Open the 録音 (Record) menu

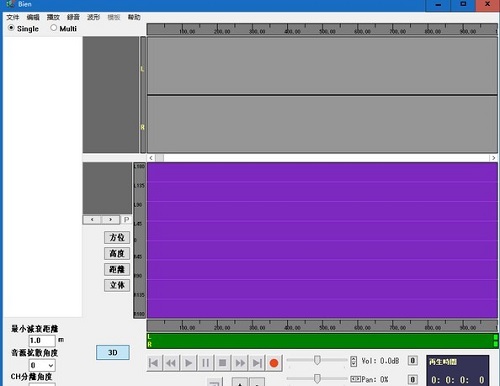coord(73,17)
